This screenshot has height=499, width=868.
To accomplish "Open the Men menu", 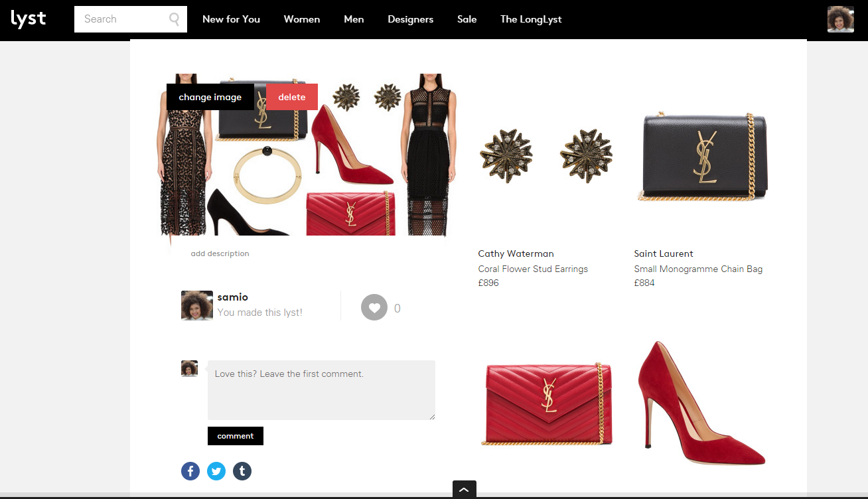I will [354, 19].
